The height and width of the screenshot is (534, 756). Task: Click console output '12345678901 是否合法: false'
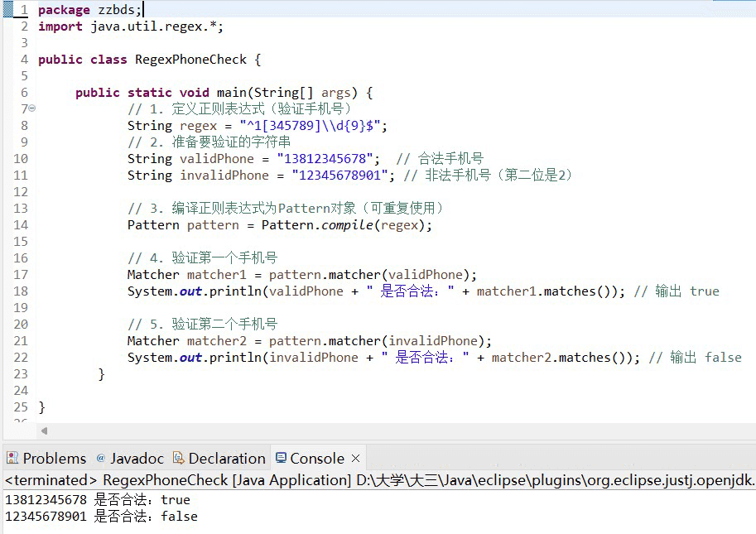point(101,517)
